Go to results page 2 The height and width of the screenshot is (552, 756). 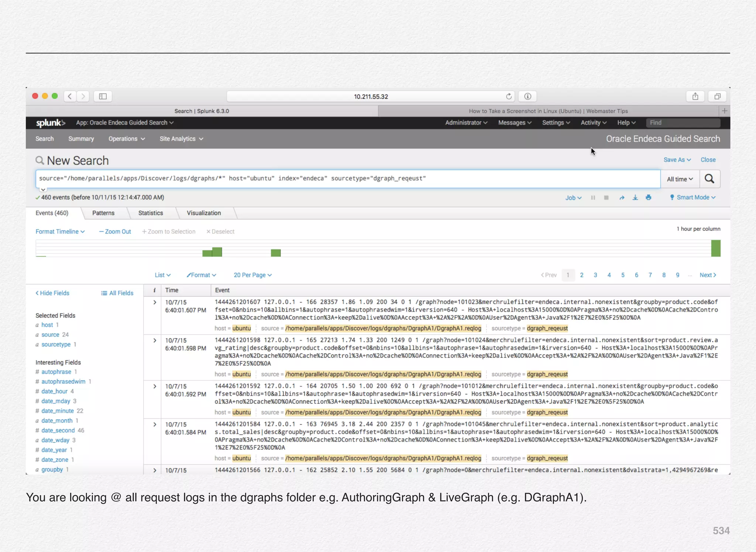click(x=582, y=275)
